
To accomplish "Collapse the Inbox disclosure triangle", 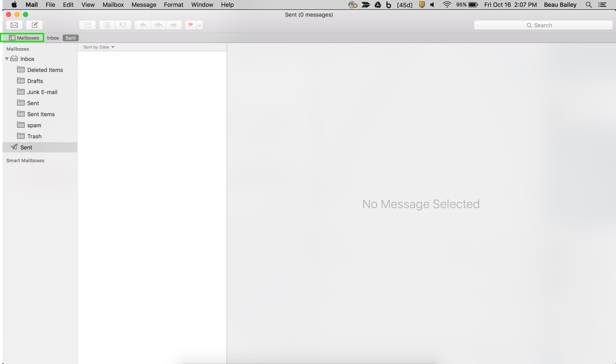I will 7,59.
